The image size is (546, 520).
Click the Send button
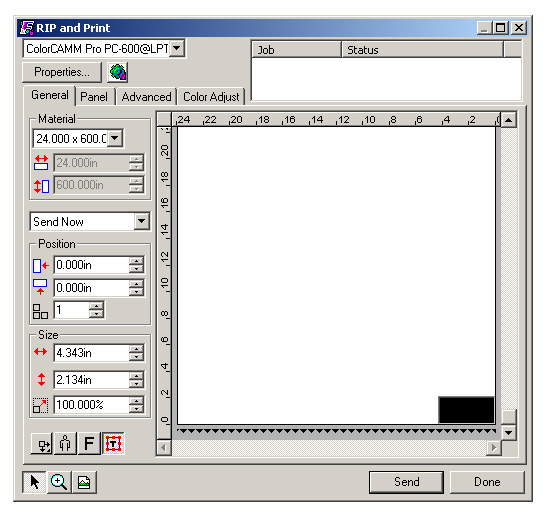tap(406, 482)
